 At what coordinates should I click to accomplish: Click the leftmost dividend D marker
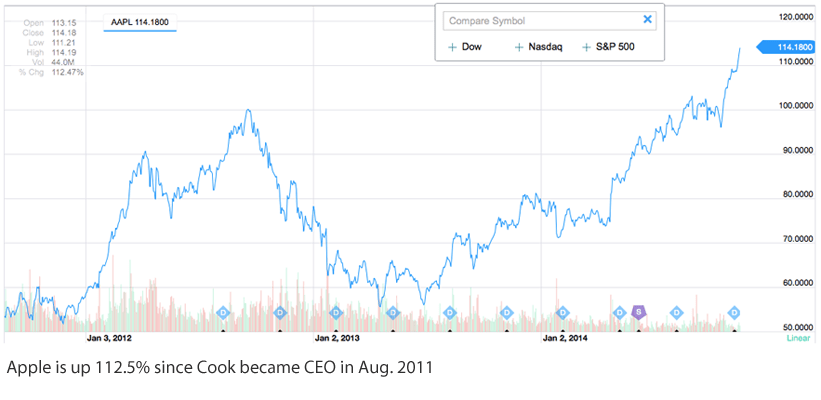point(223,312)
